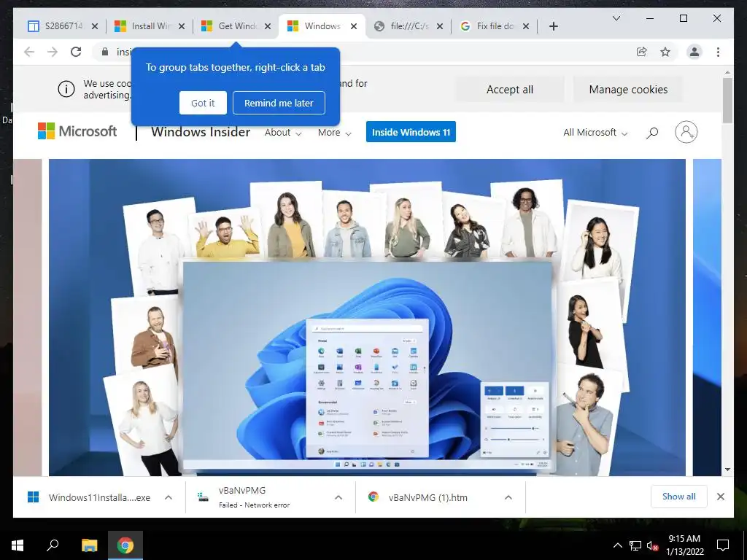
Task: Click Remind me later button
Action: 279,103
